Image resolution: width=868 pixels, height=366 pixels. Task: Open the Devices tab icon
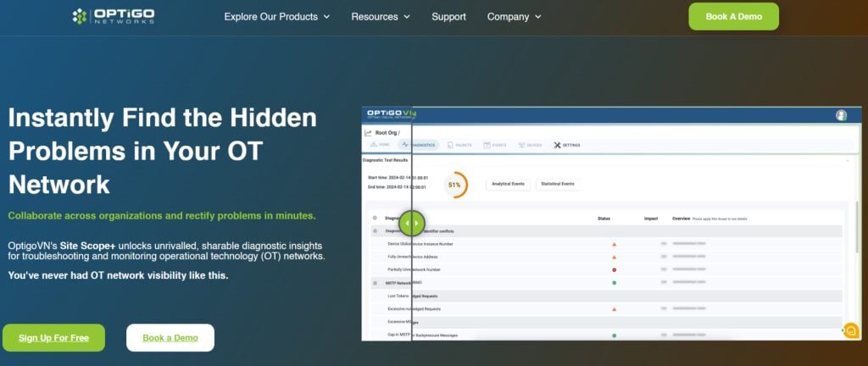521,145
